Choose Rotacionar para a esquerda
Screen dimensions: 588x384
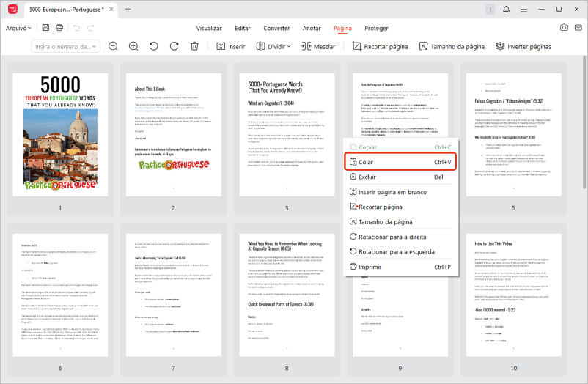click(400, 251)
